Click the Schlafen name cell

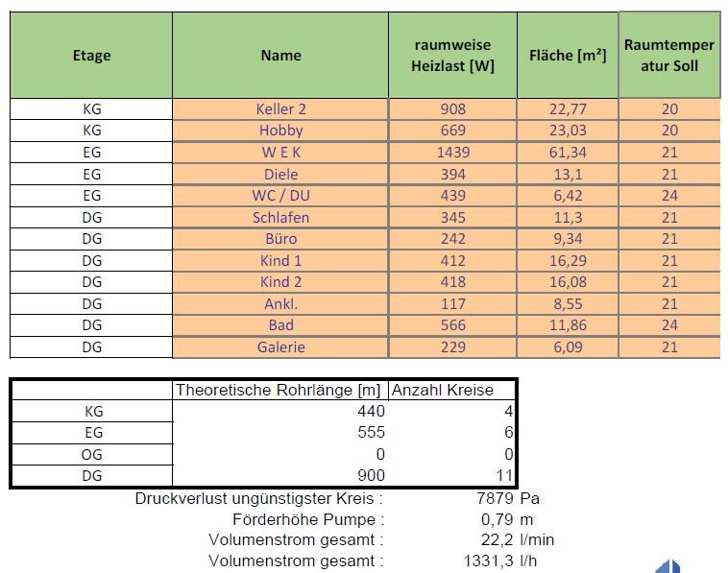pyautogui.click(x=280, y=218)
